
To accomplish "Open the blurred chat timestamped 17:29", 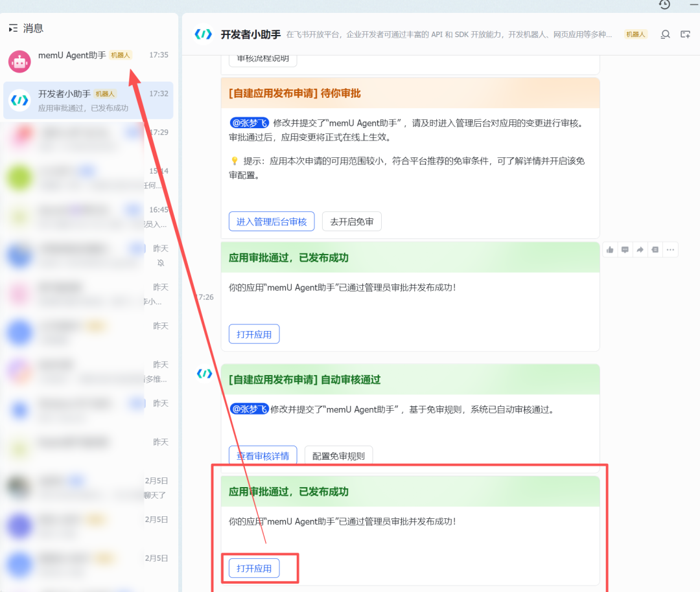I will 88,139.
